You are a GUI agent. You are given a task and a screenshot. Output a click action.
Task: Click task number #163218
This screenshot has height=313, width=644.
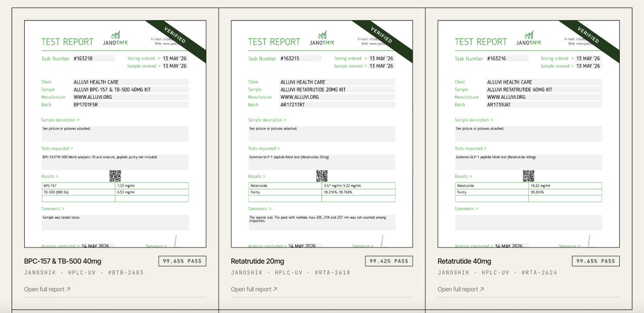click(x=83, y=59)
